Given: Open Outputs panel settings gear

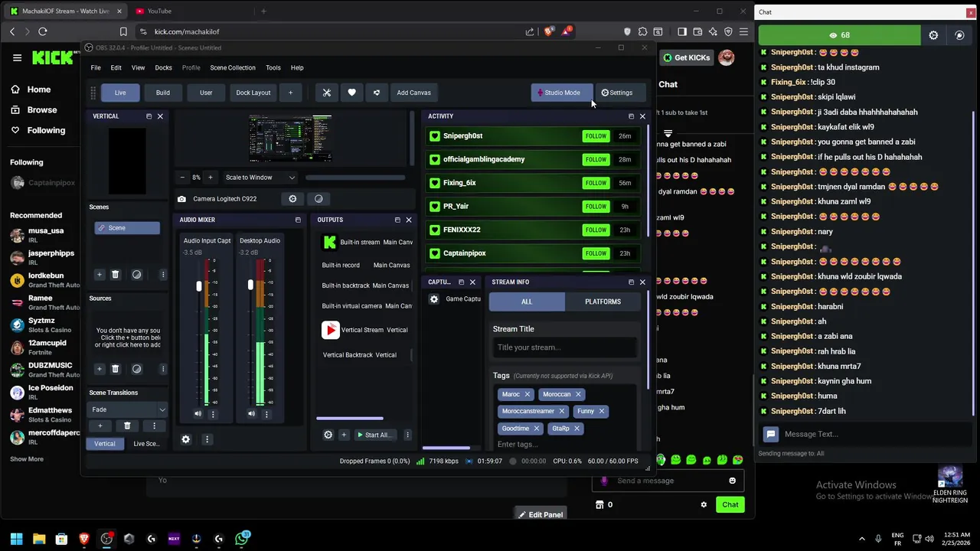Looking at the screenshot, I should pos(328,435).
